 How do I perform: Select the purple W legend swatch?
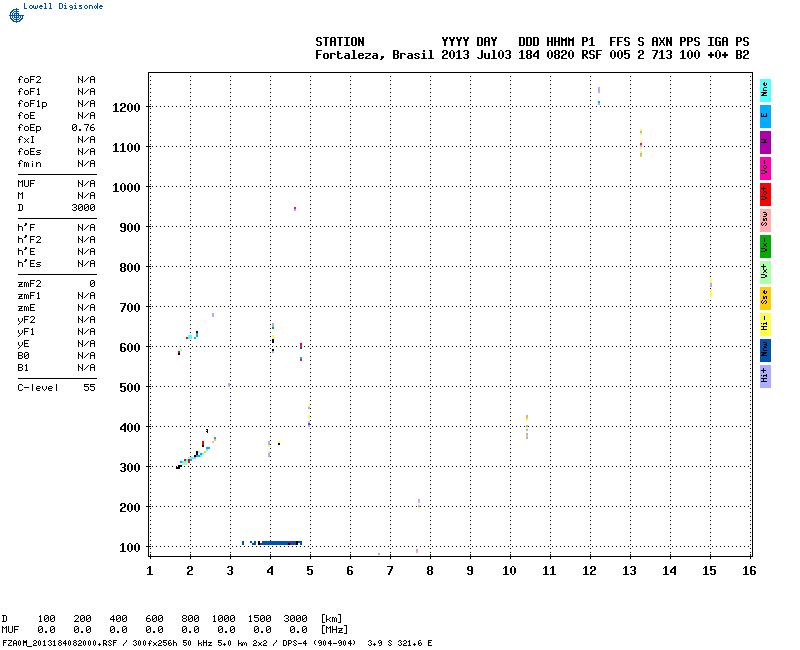point(765,142)
